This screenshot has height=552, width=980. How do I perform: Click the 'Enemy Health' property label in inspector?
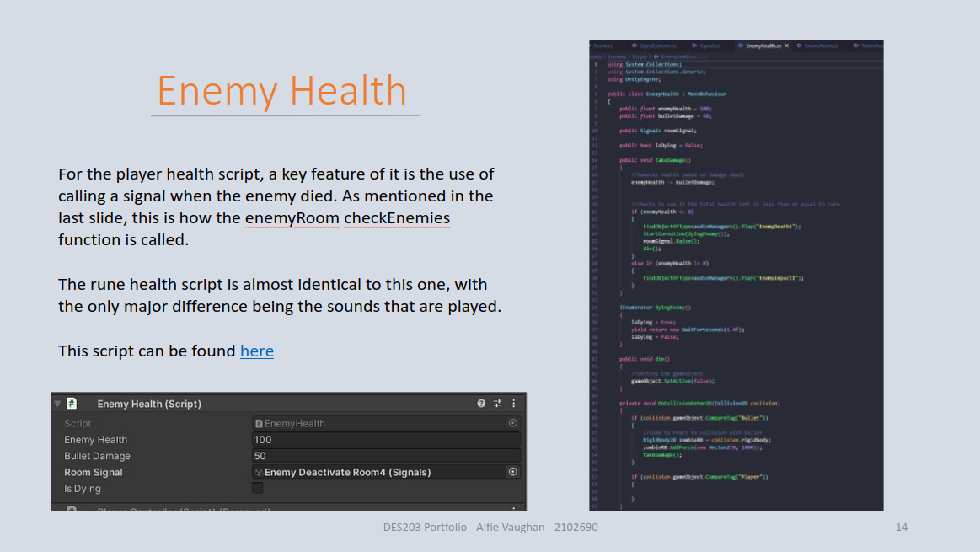click(95, 439)
